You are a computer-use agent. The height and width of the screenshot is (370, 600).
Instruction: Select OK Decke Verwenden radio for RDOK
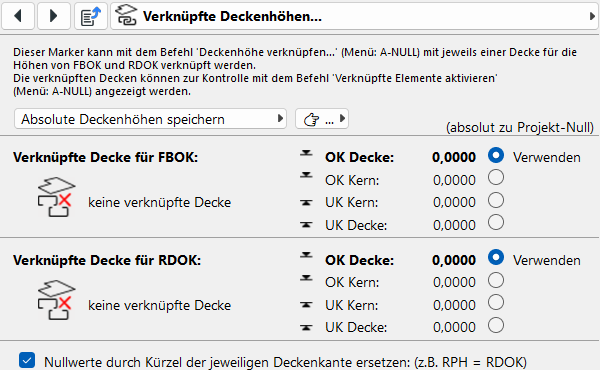point(496,258)
